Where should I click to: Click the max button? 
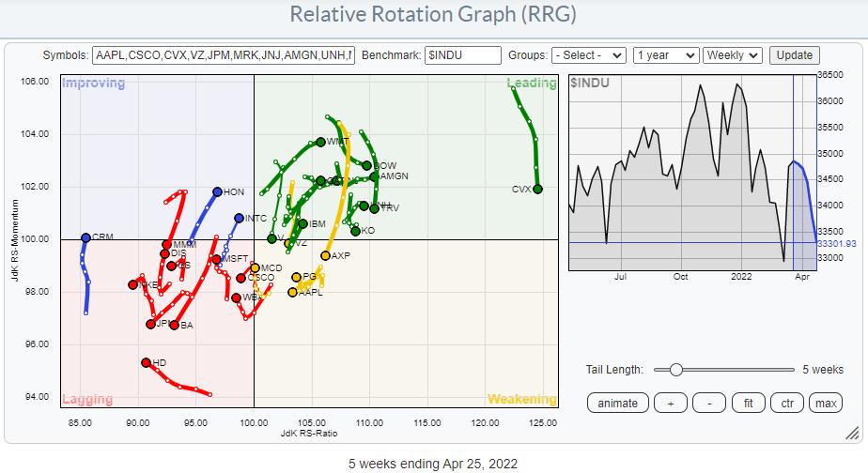point(826,403)
